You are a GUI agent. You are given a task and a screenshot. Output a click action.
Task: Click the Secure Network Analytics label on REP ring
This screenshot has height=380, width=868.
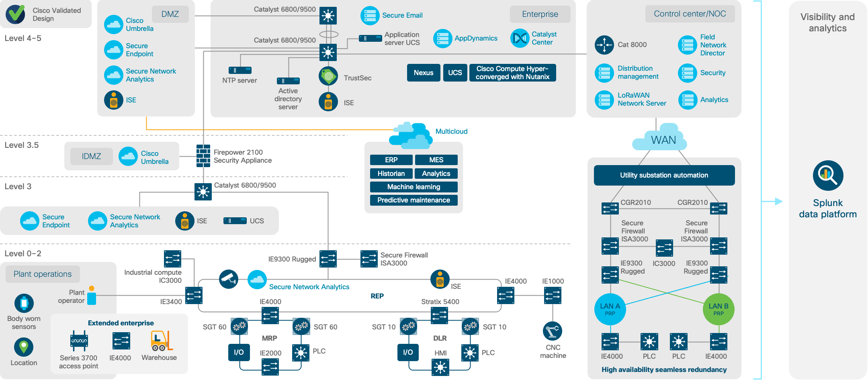click(309, 287)
